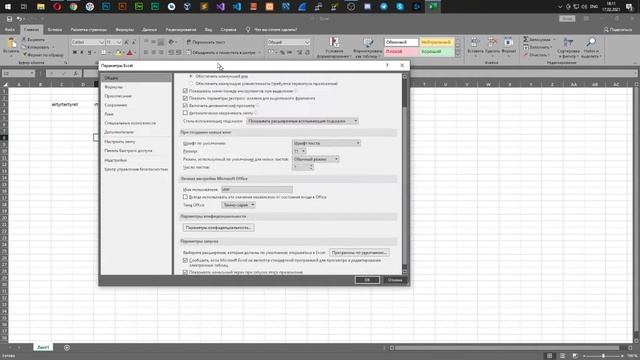Click the Decrease Font Size icon
Image resolution: width=640 pixels, height=360 pixels.
point(134,42)
